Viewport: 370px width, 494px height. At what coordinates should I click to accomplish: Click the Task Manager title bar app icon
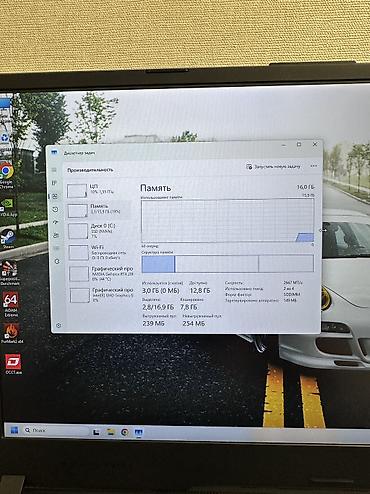pyautogui.click(x=54, y=153)
